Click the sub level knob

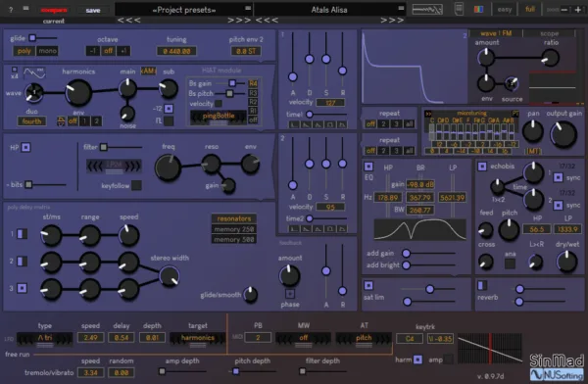(169, 88)
